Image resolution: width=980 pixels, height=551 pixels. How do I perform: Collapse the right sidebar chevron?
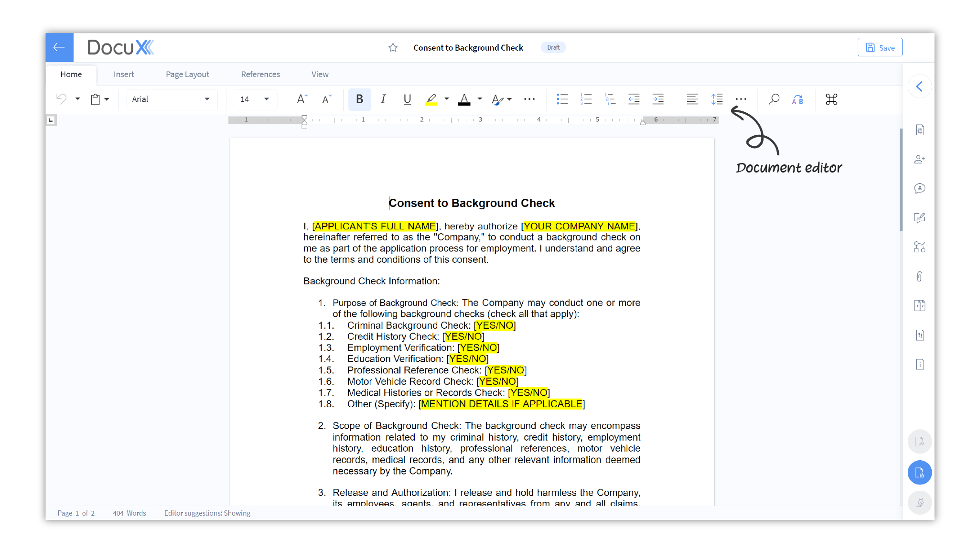tap(919, 86)
